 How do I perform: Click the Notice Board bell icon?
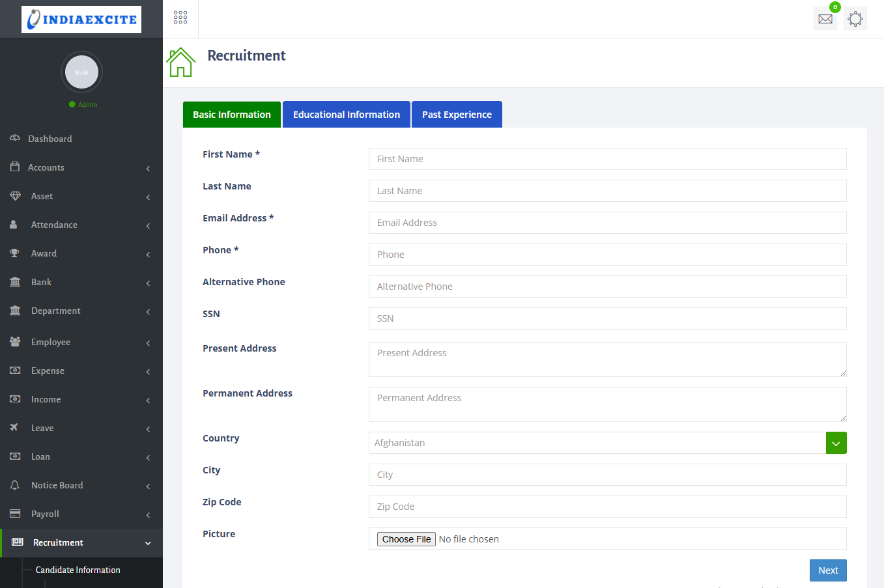coord(14,485)
